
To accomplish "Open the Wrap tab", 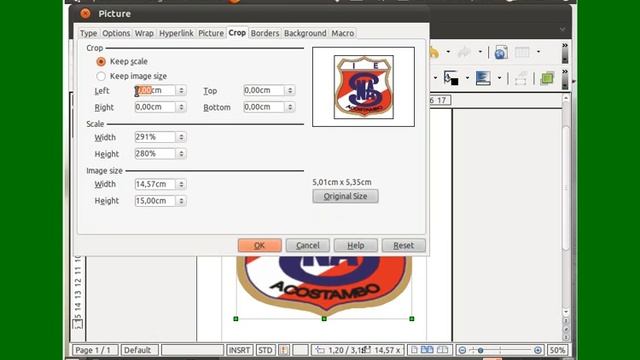I will click(144, 33).
